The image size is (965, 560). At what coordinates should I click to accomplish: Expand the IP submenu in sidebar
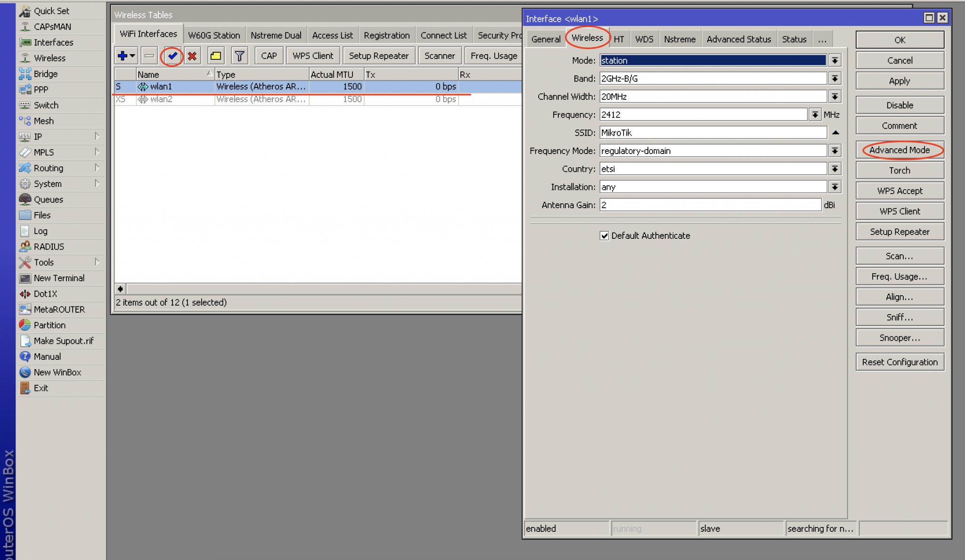pos(38,137)
